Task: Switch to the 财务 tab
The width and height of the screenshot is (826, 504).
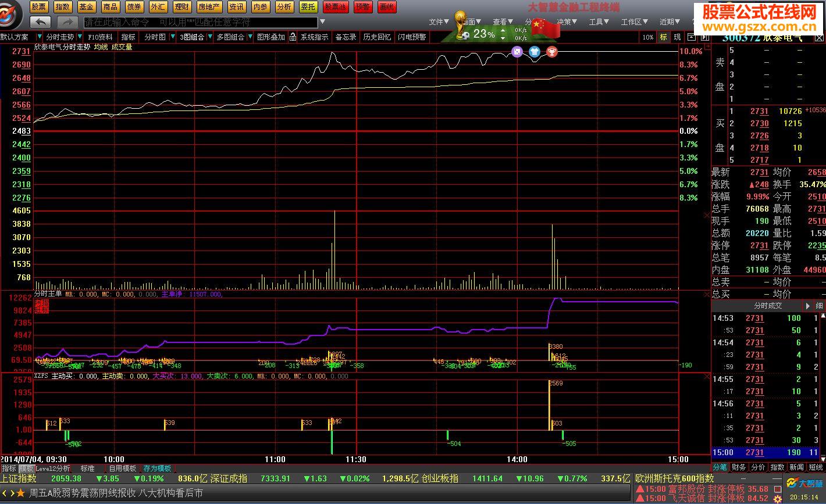Action: pyautogui.click(x=739, y=467)
